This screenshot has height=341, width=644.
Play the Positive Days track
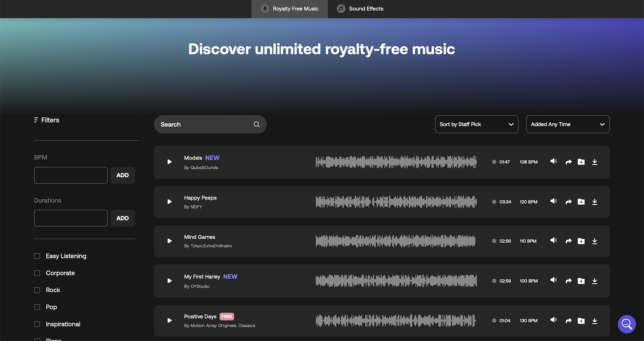169,320
